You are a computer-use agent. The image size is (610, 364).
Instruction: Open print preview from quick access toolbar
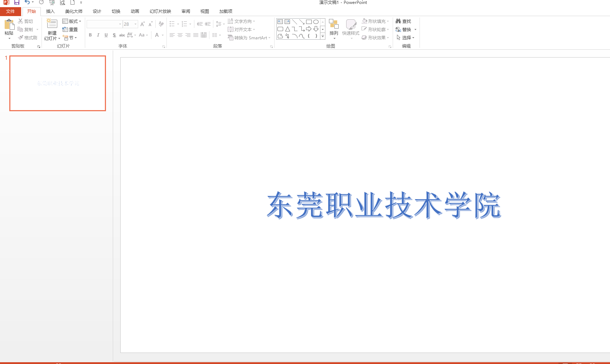click(x=63, y=2)
